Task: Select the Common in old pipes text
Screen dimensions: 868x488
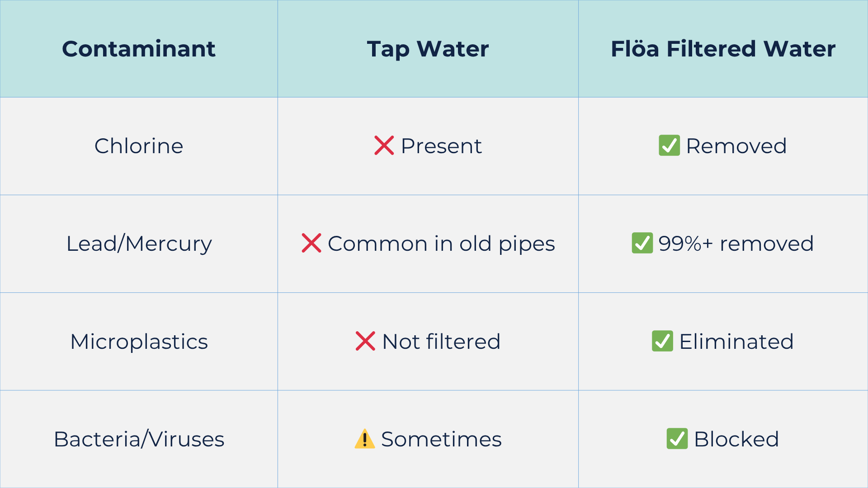Action: point(441,244)
